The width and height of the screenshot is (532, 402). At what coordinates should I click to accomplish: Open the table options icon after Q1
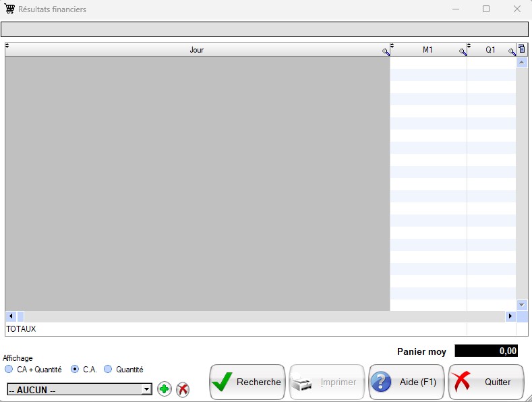click(521, 49)
